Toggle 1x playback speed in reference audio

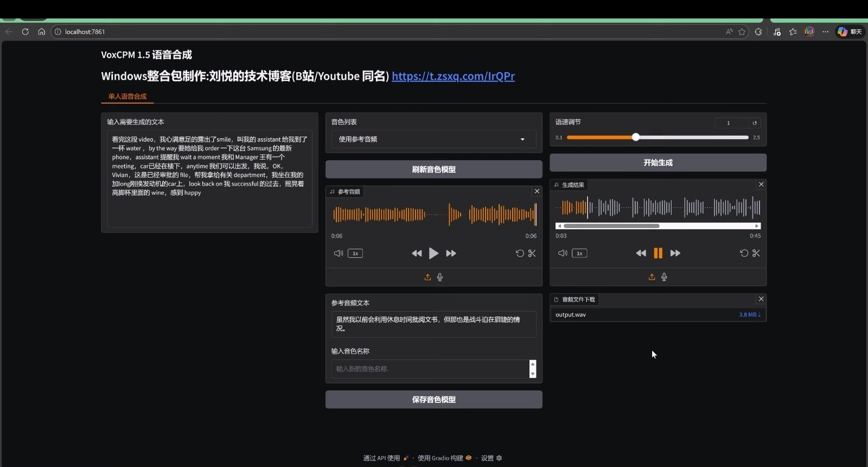pyautogui.click(x=355, y=253)
